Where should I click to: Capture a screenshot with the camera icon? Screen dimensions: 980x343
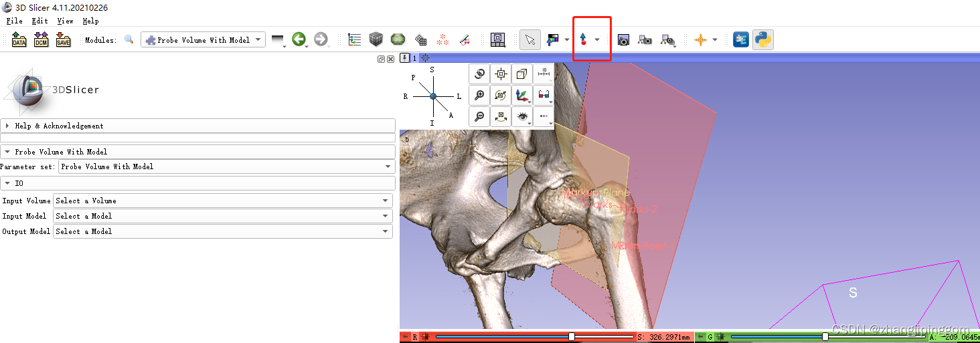[623, 40]
